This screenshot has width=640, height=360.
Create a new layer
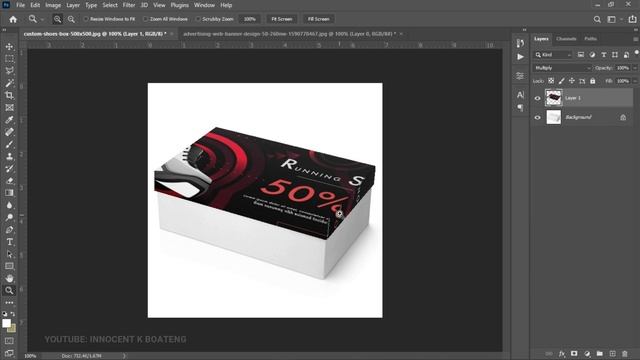[x=612, y=353]
